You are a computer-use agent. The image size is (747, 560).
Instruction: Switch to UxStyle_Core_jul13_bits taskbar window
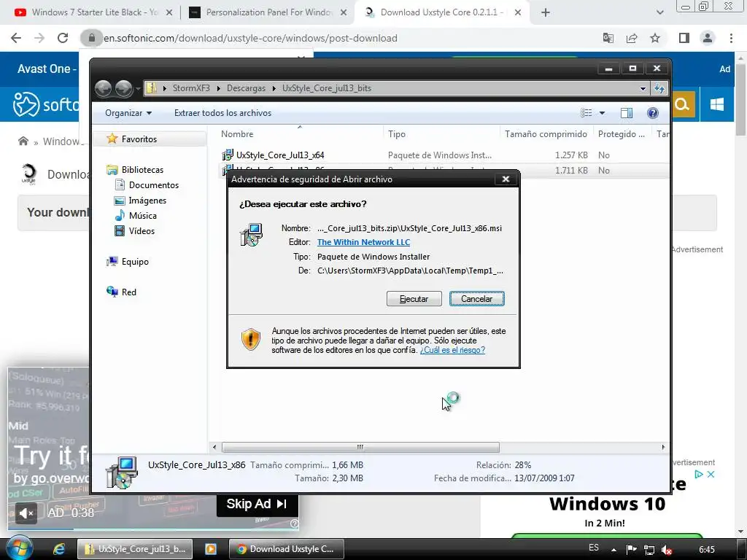[x=135, y=549]
